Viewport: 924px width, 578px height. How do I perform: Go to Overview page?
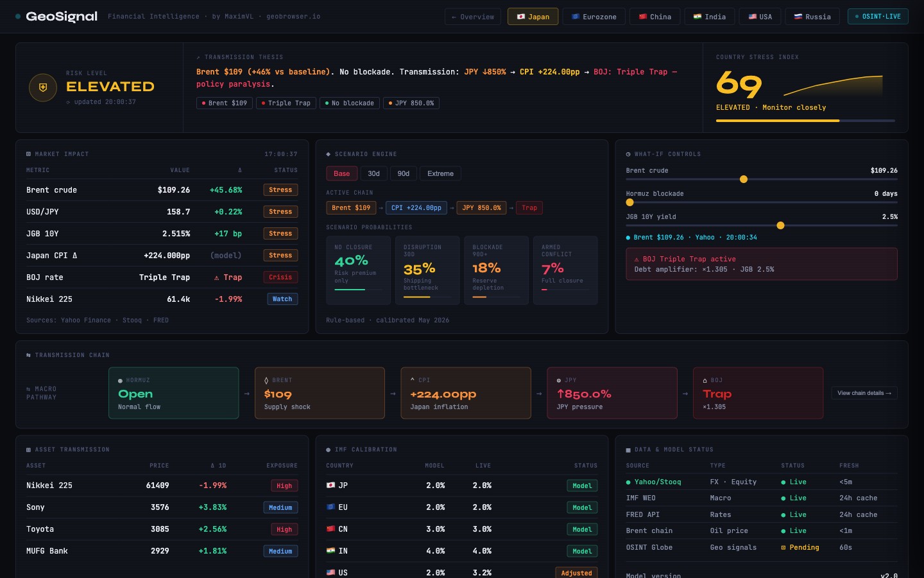(473, 17)
